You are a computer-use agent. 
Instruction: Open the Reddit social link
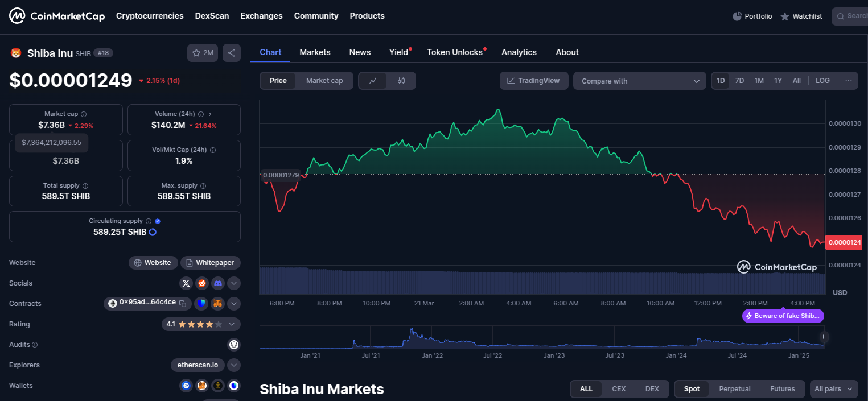tap(202, 283)
